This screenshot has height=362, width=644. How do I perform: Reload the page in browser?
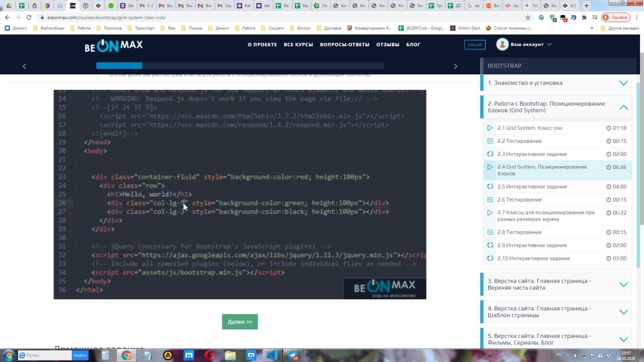28,17
